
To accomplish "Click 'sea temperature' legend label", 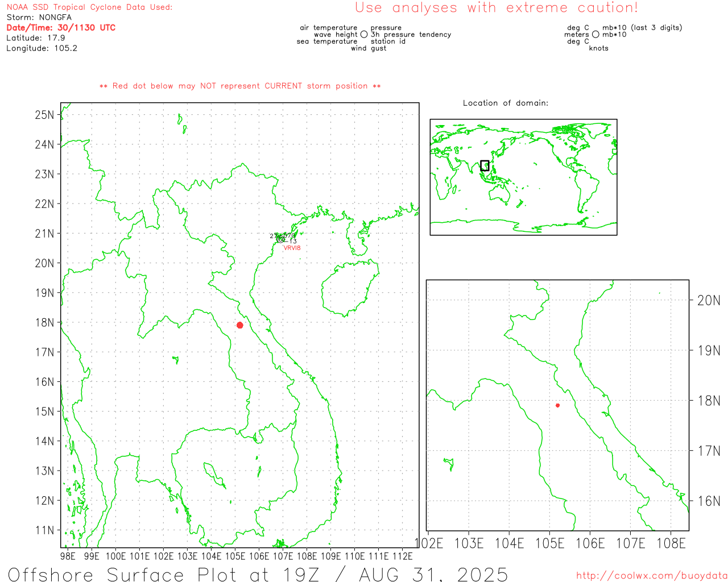I will point(327,41).
